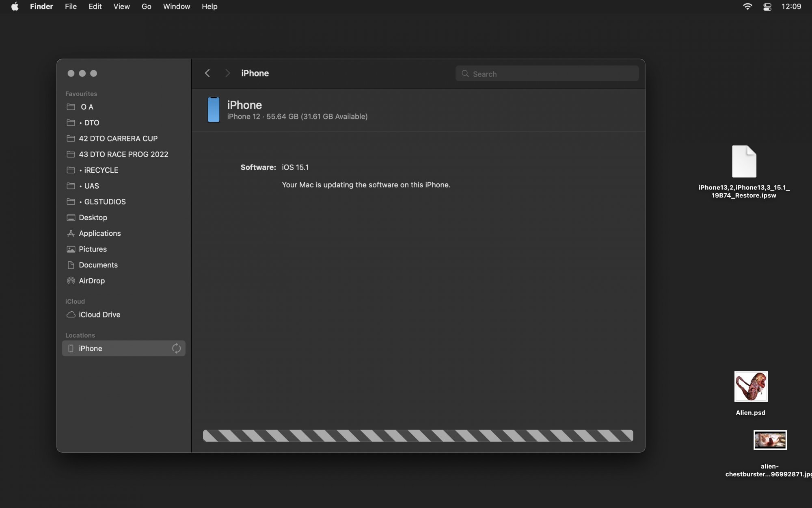
Task: Open the Wi-Fi status menu
Action: point(747,7)
